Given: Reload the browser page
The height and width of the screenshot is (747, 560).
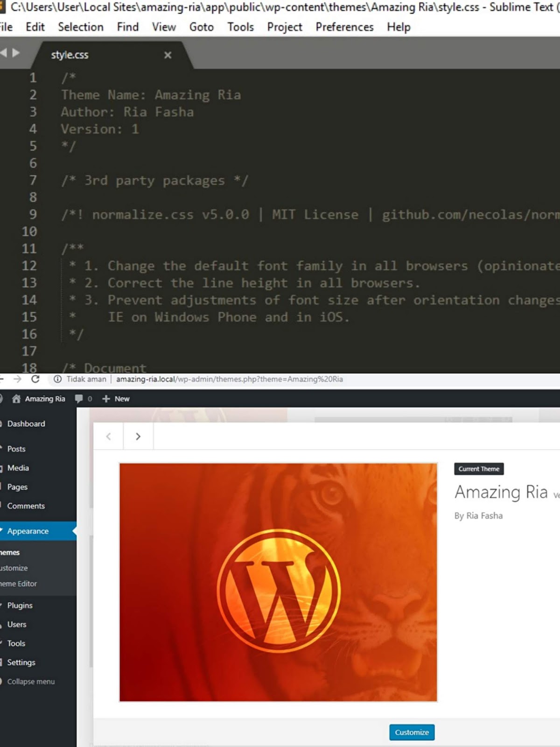Looking at the screenshot, I should [x=35, y=379].
